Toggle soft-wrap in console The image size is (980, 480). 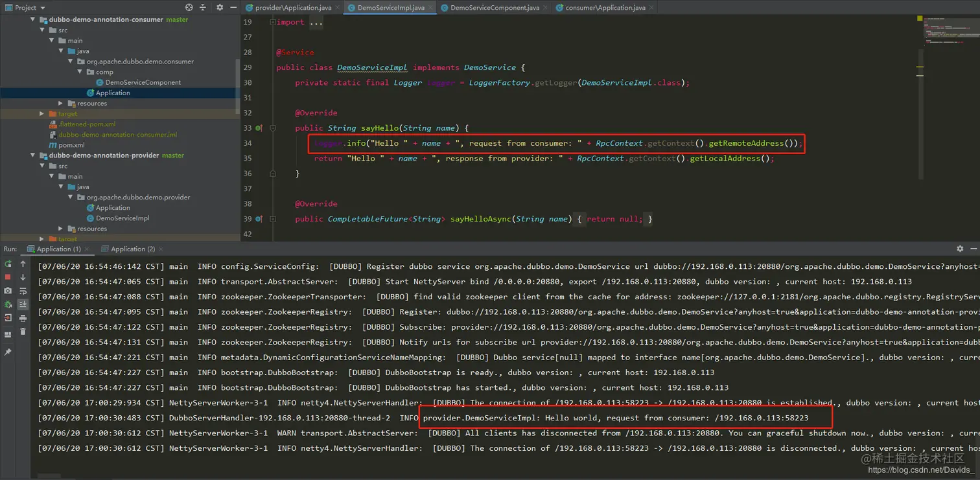(x=23, y=291)
